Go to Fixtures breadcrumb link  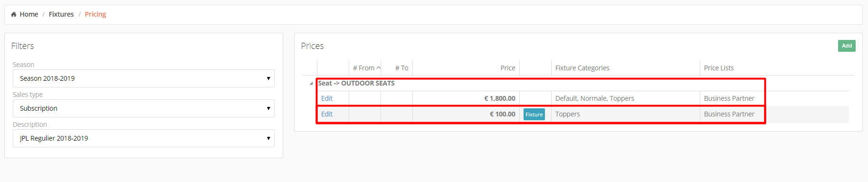click(x=61, y=14)
